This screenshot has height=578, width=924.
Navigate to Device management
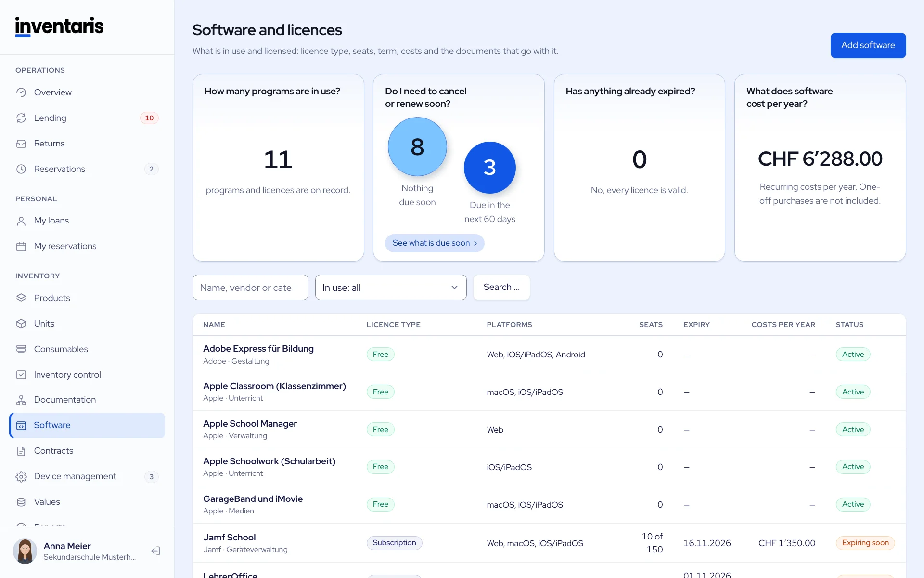tap(87, 476)
